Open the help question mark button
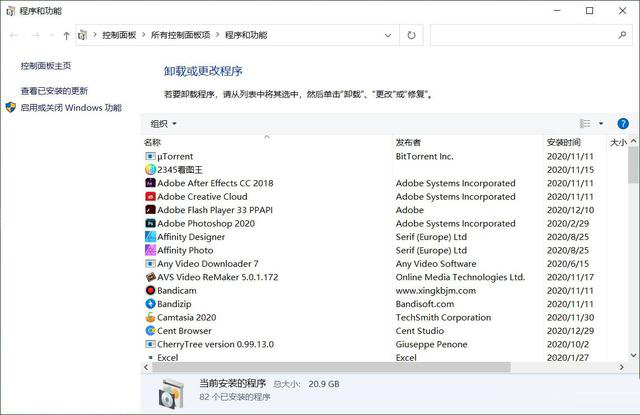Viewport: 640px width, 415px height. [x=622, y=124]
